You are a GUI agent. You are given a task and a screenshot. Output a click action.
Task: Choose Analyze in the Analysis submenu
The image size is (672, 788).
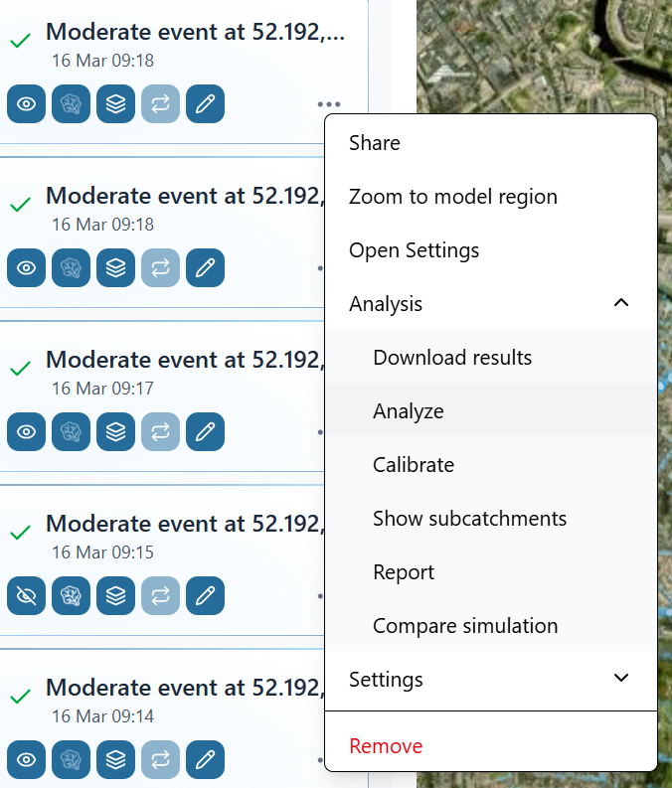point(409,411)
